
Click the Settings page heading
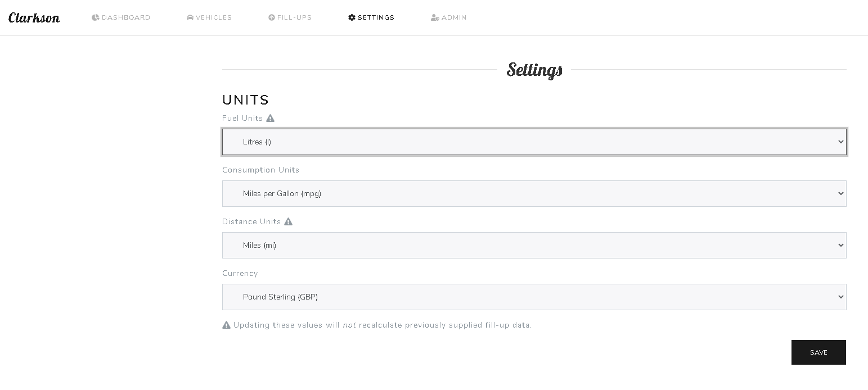point(534,70)
